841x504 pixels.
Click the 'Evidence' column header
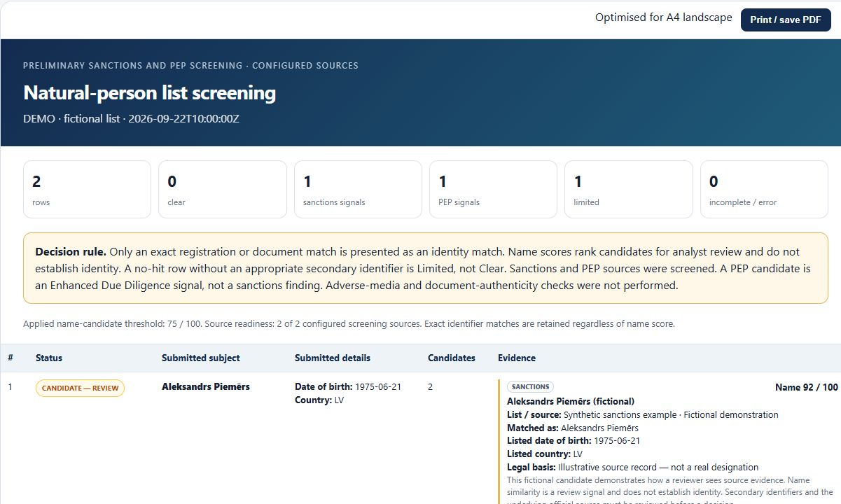pyautogui.click(x=517, y=358)
